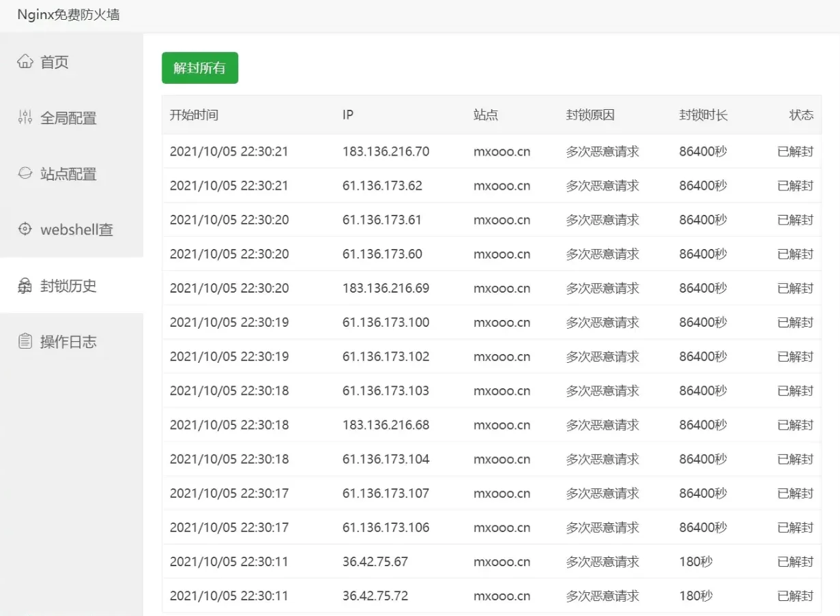Screen dimensions: 840x616
Task: Click the global config sliders icon
Action: coord(25,117)
